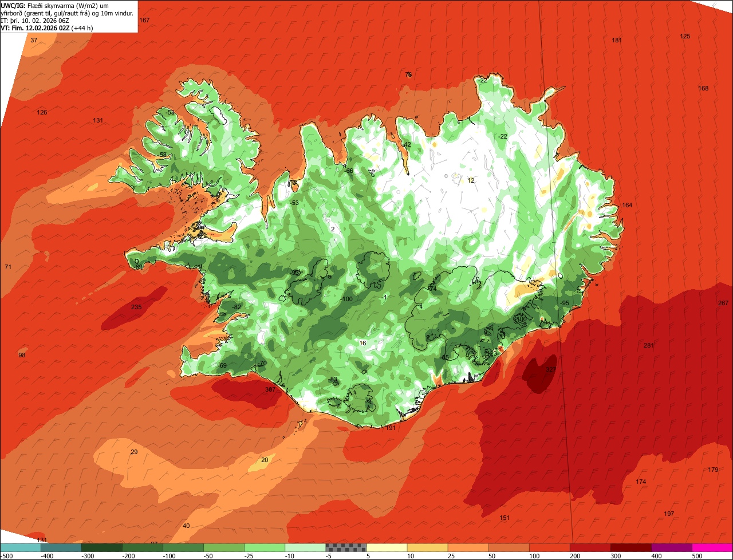Click the value 181 in the north ocean

pyautogui.click(x=617, y=40)
